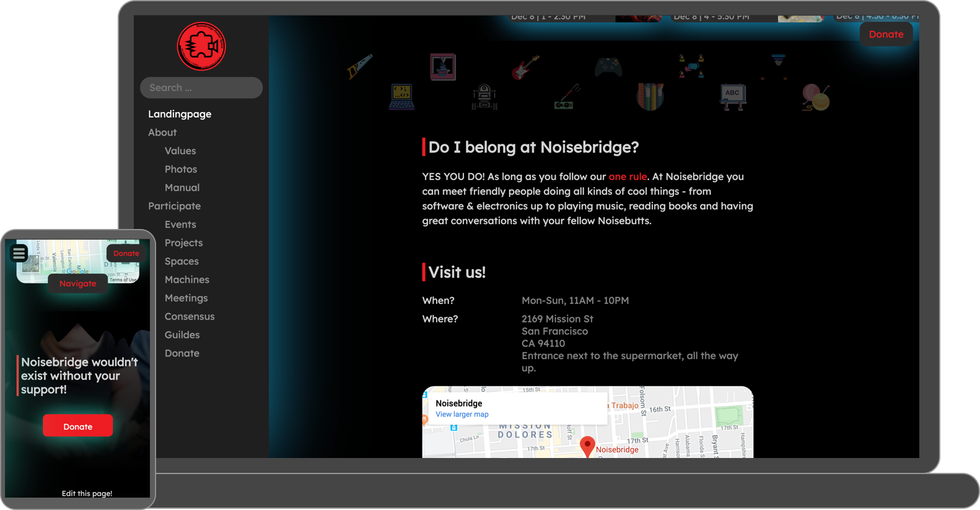Open Landingpage in the sidebar
This screenshot has width=980, height=510.
click(180, 114)
